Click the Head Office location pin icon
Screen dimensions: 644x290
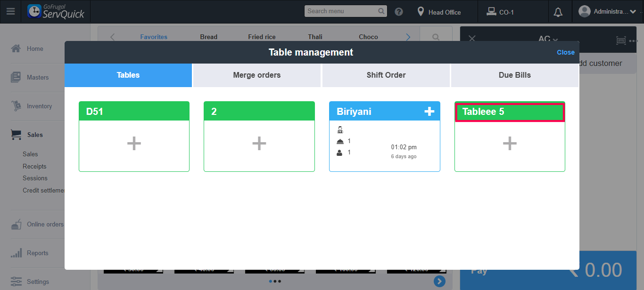coord(421,12)
